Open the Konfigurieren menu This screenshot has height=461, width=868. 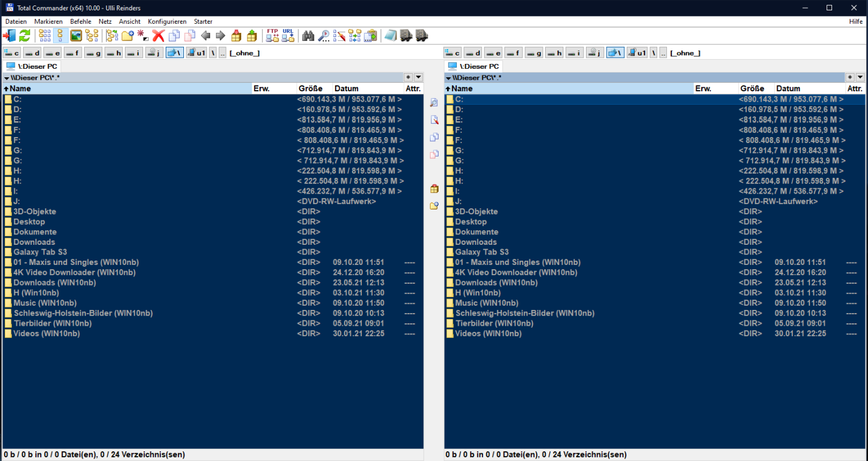(167, 21)
